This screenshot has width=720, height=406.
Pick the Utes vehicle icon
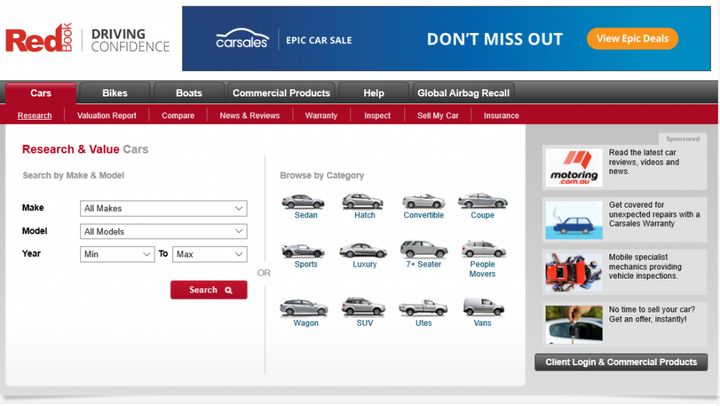[423, 308]
